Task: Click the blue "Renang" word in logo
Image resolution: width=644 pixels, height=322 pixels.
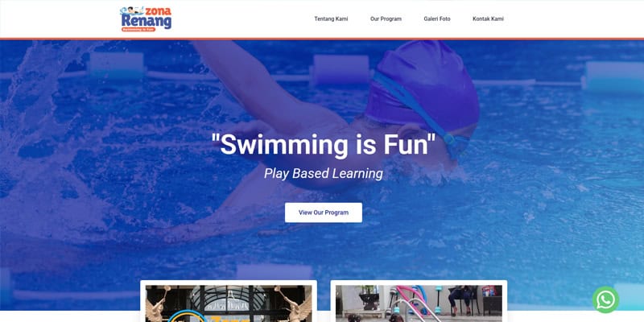Action: [x=146, y=22]
